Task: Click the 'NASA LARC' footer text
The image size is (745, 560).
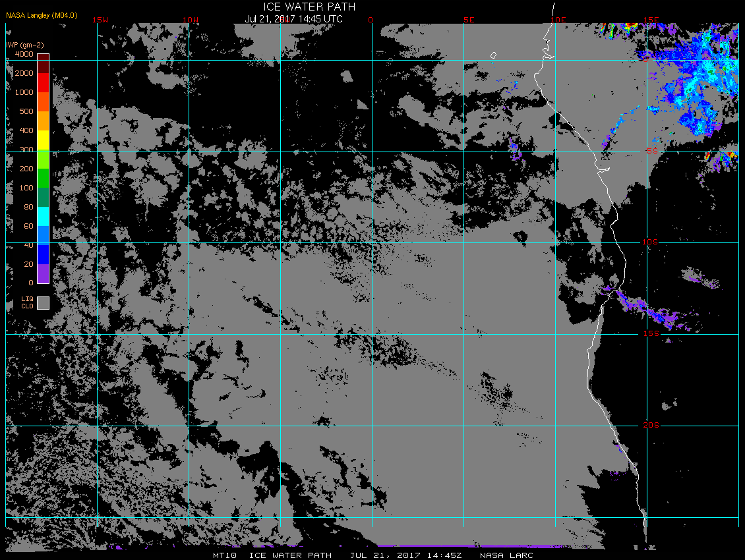Action: click(x=506, y=555)
